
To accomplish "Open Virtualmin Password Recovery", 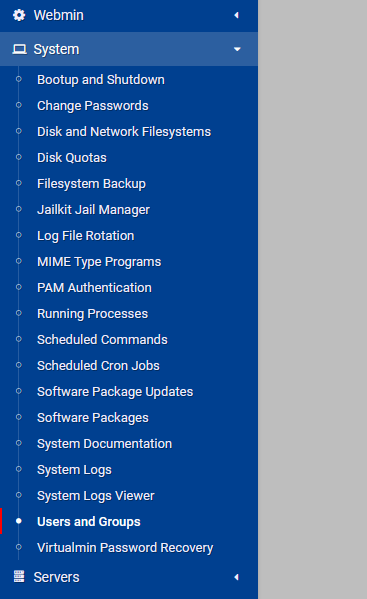I will coord(125,547).
